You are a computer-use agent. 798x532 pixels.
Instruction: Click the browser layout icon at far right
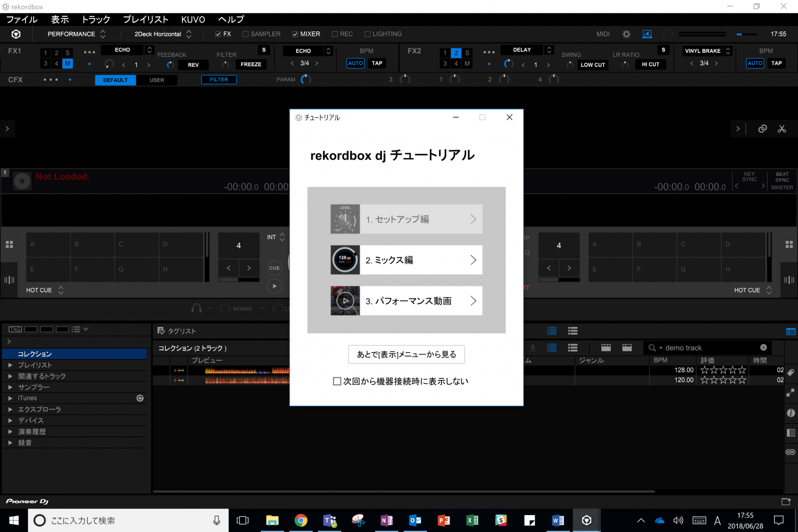click(x=791, y=332)
